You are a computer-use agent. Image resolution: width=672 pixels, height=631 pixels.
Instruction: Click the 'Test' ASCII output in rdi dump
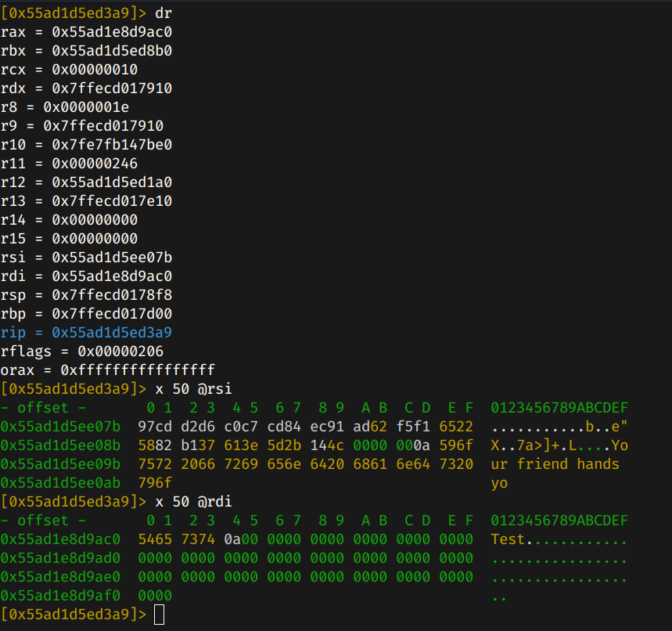point(508,539)
